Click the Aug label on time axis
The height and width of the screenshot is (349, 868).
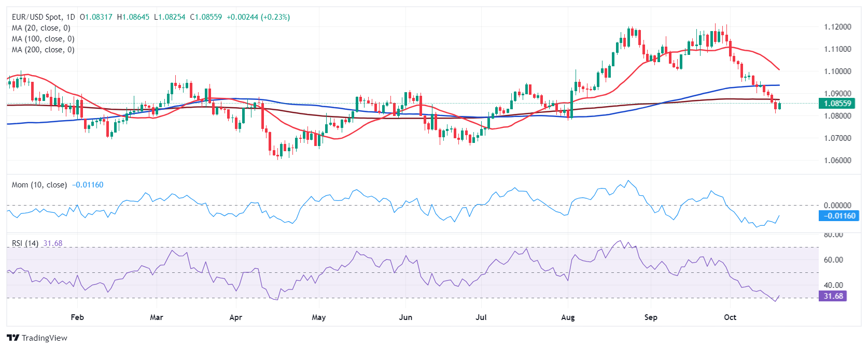[x=568, y=317]
